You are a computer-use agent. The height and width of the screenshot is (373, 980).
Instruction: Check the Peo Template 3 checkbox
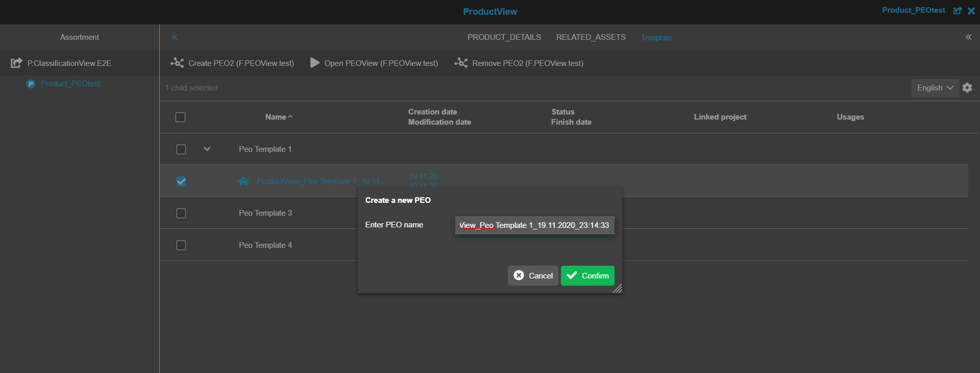(x=181, y=213)
